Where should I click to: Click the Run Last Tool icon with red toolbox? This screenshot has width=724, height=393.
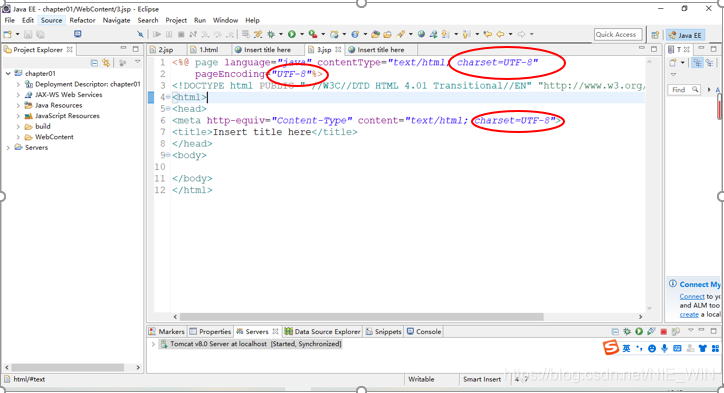tap(313, 34)
